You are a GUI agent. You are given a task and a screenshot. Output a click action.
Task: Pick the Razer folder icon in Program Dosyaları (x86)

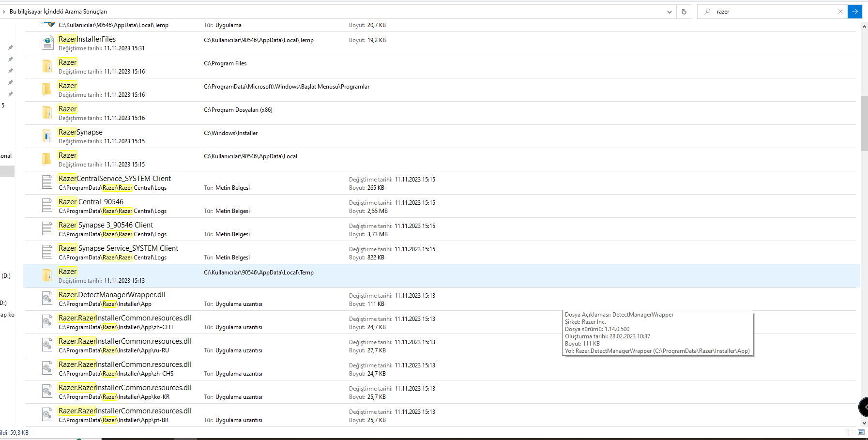47,113
